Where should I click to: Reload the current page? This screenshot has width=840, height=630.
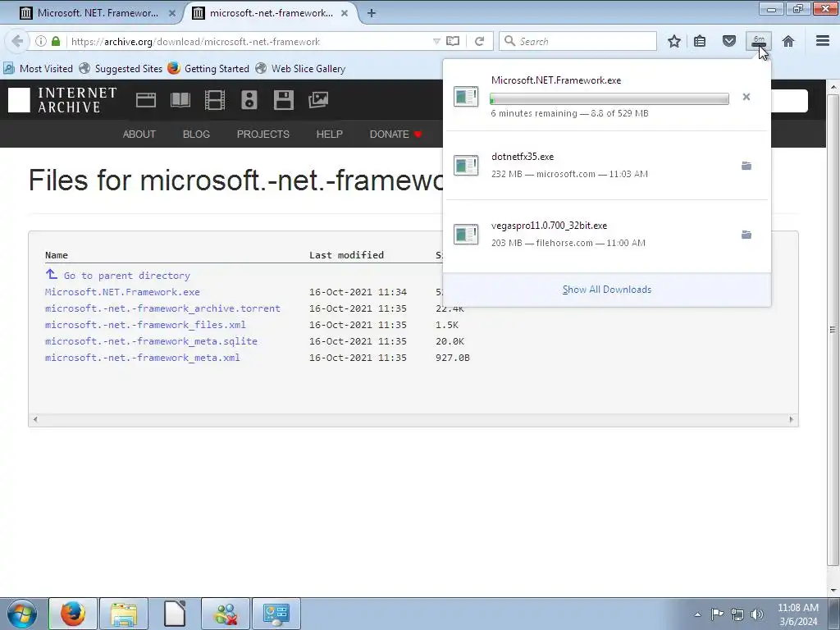click(x=479, y=41)
